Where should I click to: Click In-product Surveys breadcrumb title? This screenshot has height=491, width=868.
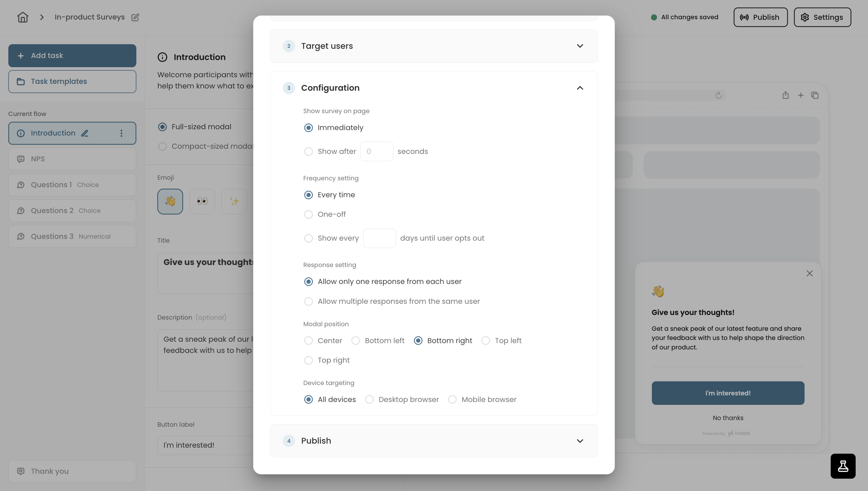pyautogui.click(x=90, y=17)
